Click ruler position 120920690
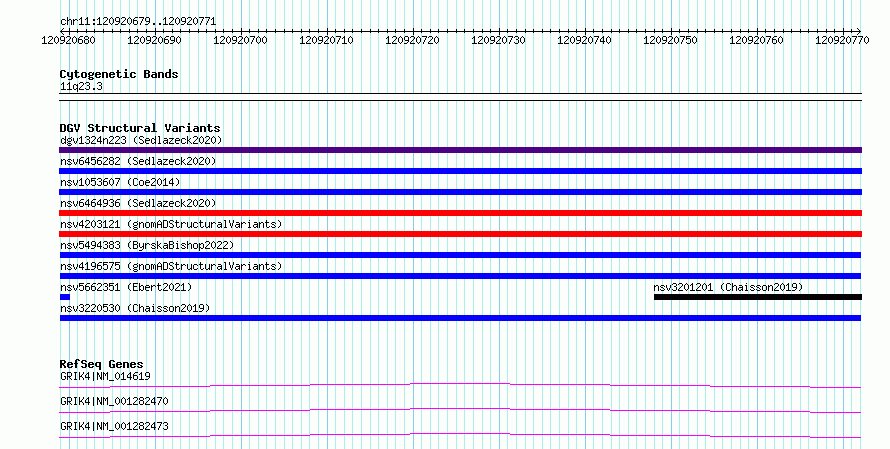Viewport: 890px width, 449px height. point(154,40)
